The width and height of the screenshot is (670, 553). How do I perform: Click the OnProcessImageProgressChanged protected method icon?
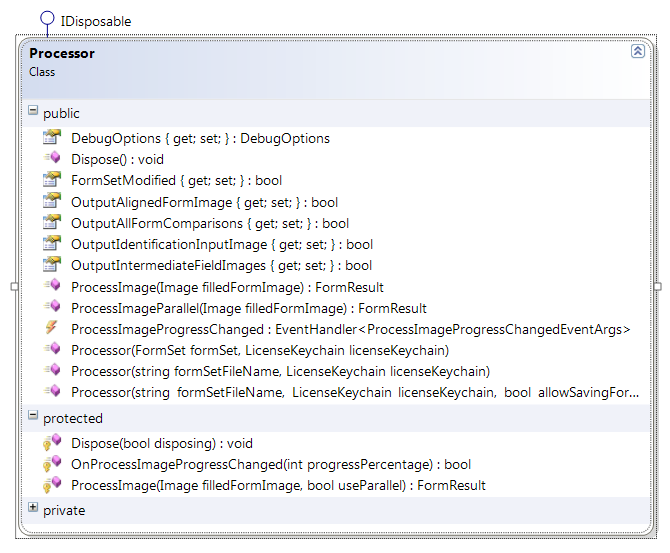pos(52,464)
